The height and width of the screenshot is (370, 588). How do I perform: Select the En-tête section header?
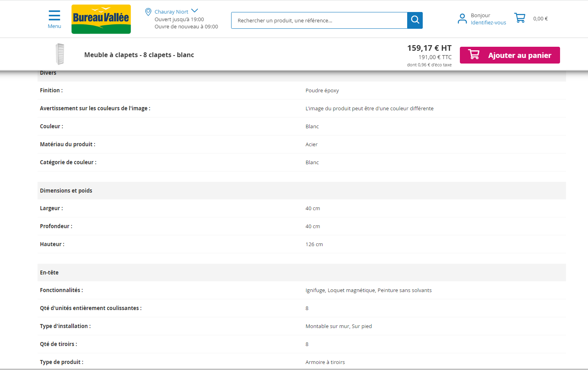(x=49, y=273)
